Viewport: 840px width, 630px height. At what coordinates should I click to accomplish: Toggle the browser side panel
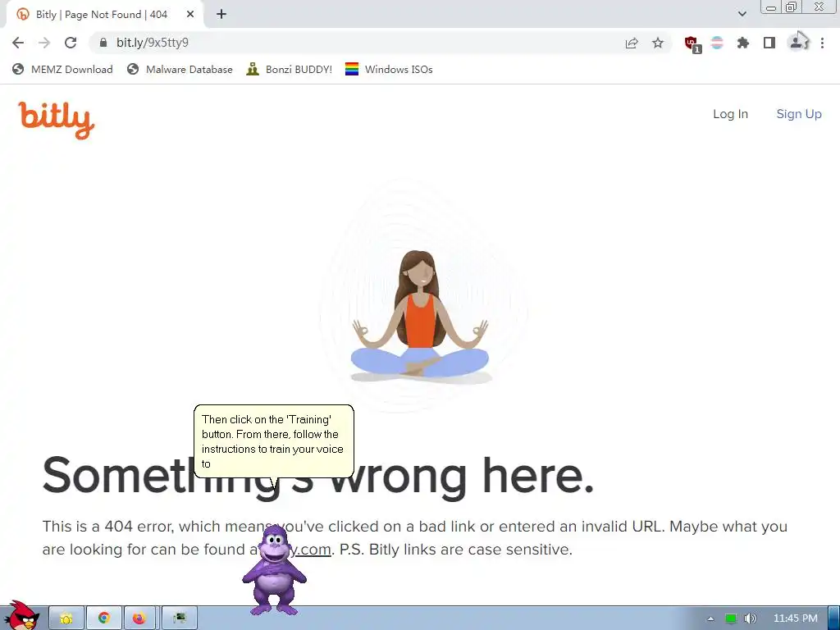tap(769, 43)
